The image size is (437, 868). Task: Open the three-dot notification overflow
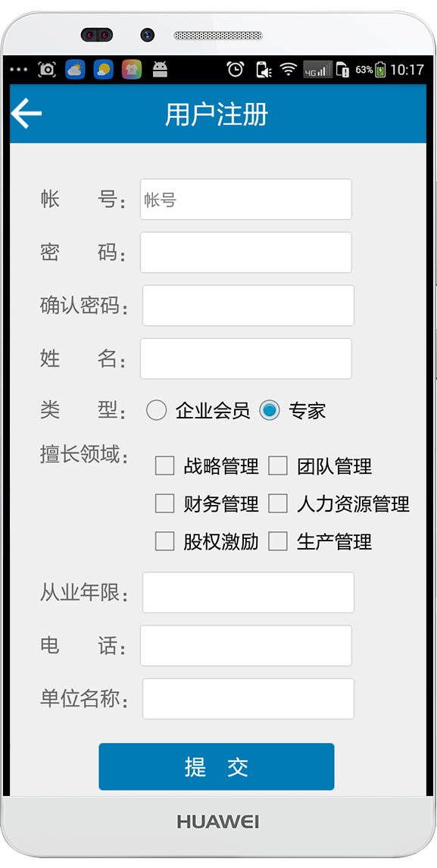tap(19, 70)
